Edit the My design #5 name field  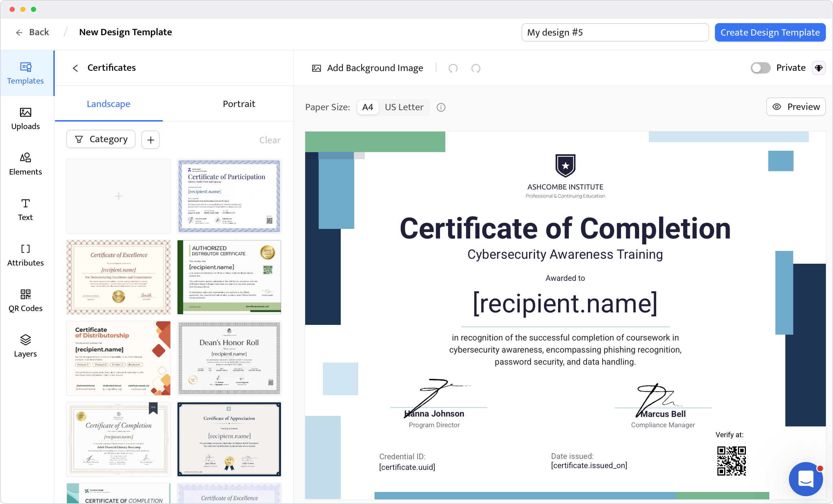click(x=615, y=32)
